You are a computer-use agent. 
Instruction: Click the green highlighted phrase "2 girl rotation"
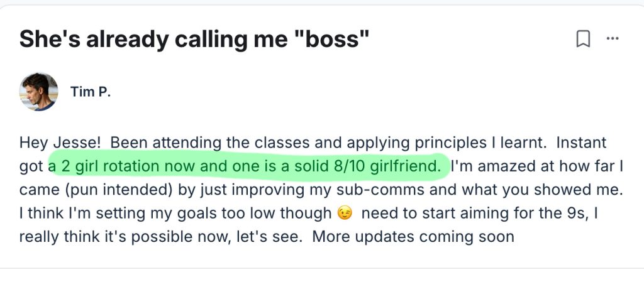(x=103, y=166)
